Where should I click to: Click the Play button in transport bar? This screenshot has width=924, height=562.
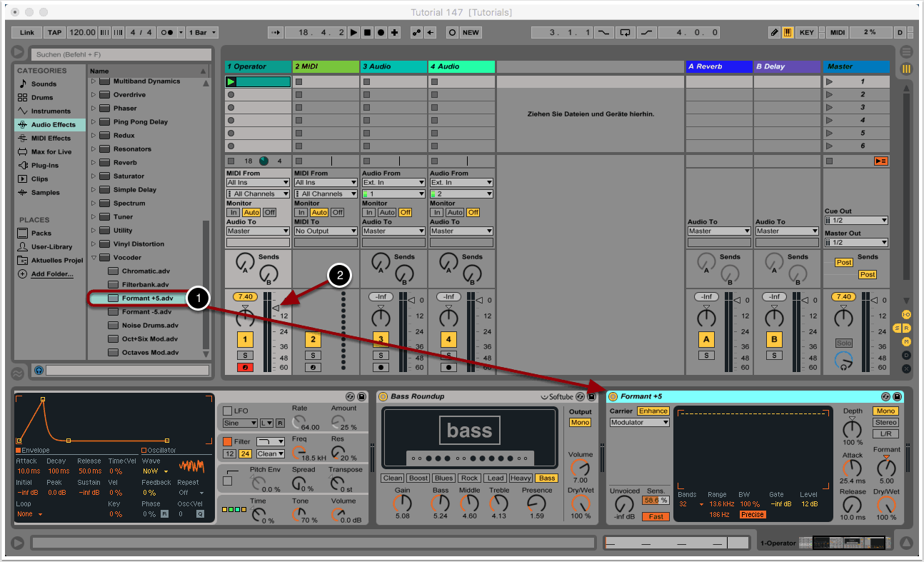355,33
